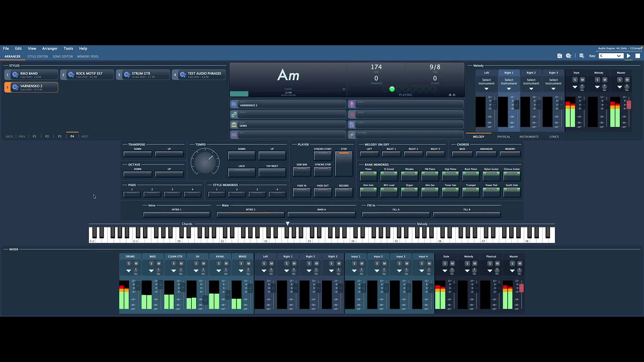
Task: Mute the BASS mixer channel
Action: click(x=158, y=263)
